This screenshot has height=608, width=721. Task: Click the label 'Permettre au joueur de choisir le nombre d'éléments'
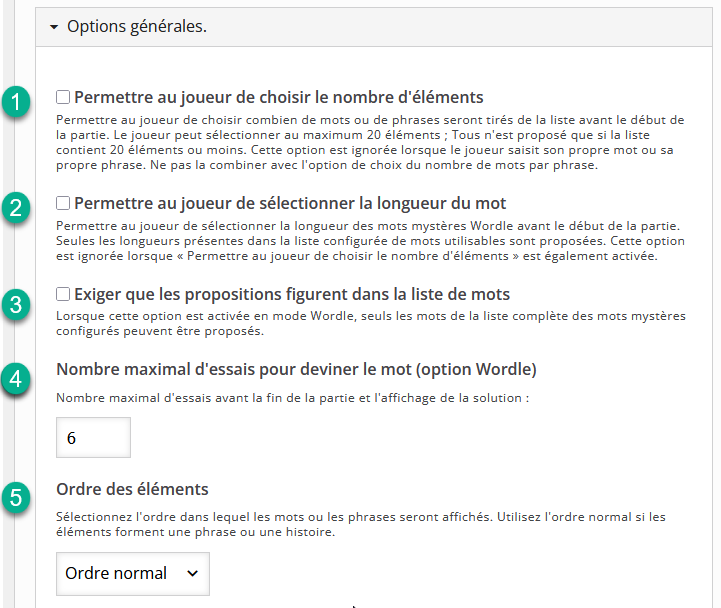pos(279,98)
